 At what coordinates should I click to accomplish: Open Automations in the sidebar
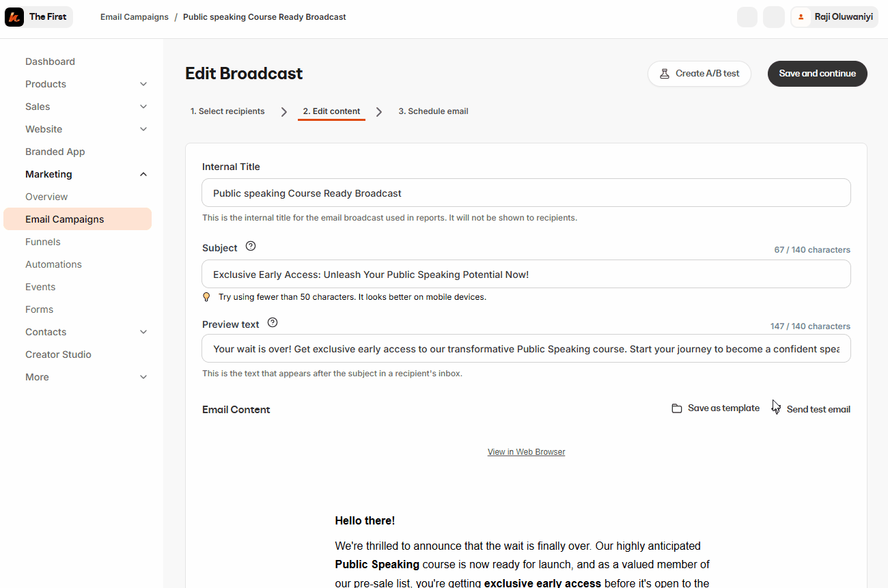pos(53,264)
